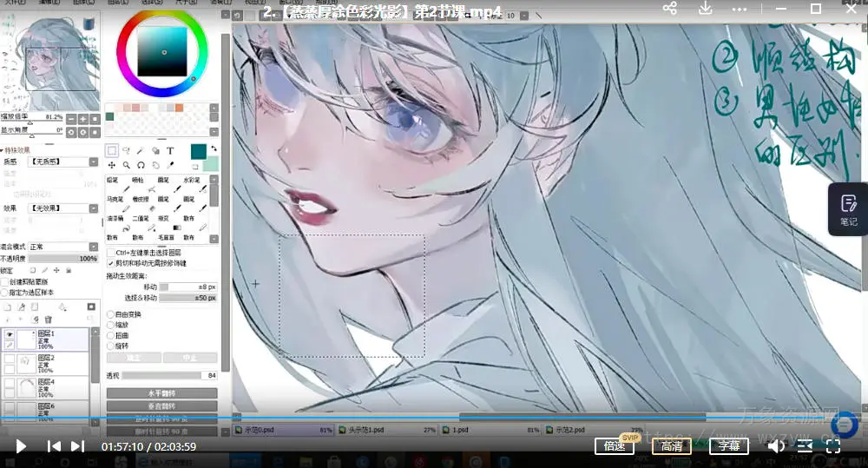Open the 笔记 notes panel

848,209
